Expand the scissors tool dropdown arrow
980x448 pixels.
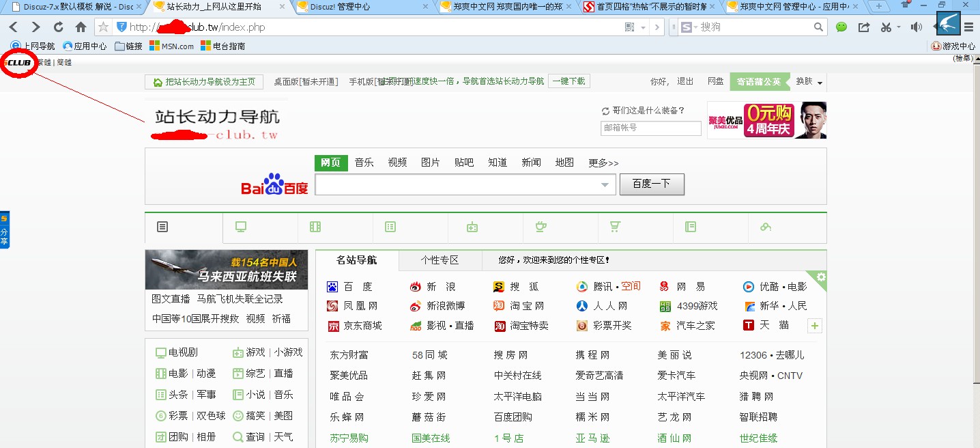(x=898, y=27)
